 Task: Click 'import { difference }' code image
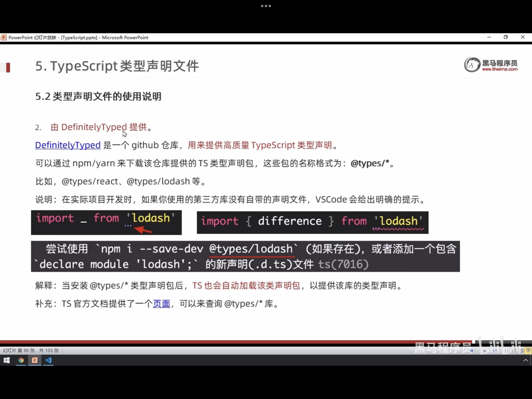click(x=312, y=222)
